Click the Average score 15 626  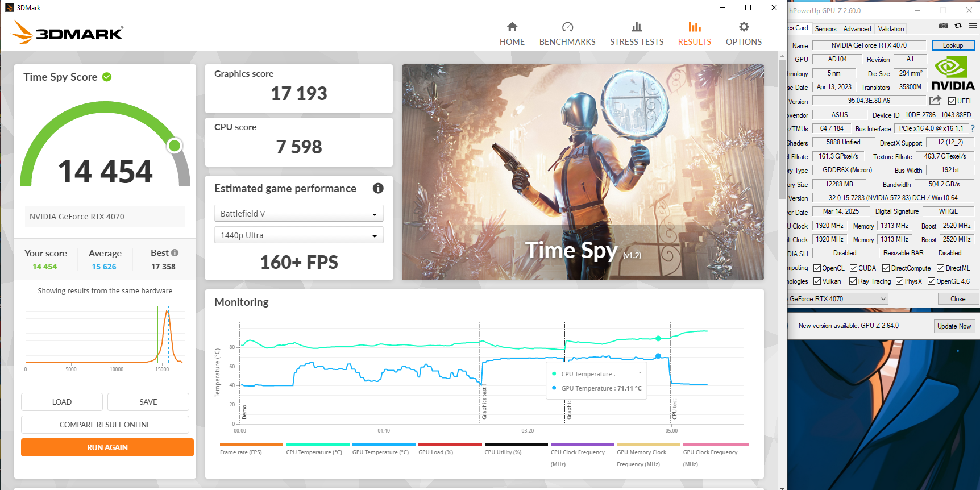104,267
